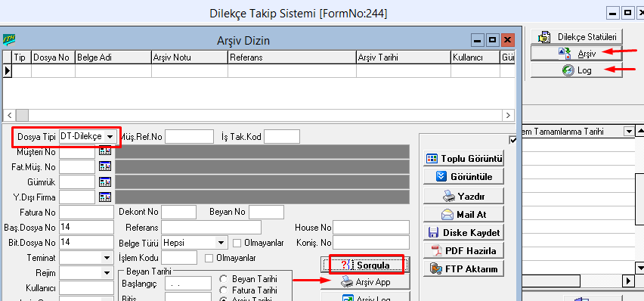Click the Arşiv Notu column header

[190, 57]
